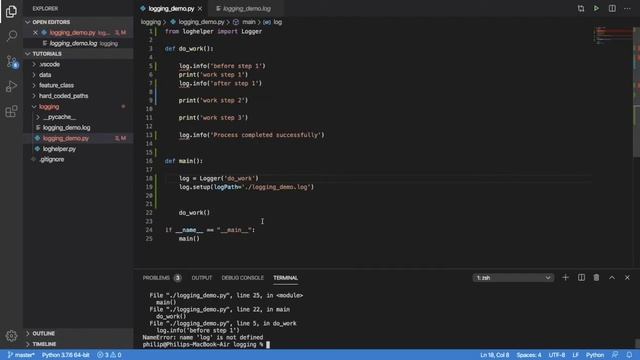The width and height of the screenshot is (640, 360).
Task: Open the feedback icon in status bar
Action: click(x=615, y=355)
